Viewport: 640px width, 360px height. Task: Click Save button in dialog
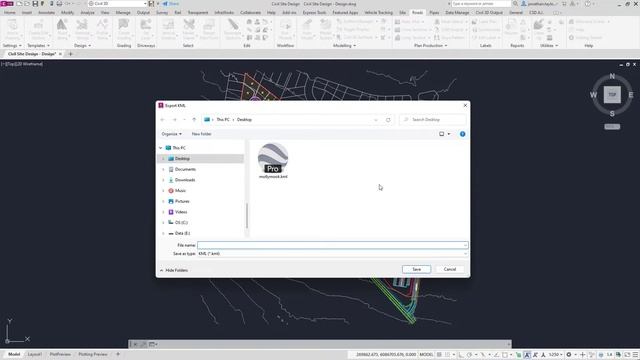(x=416, y=269)
